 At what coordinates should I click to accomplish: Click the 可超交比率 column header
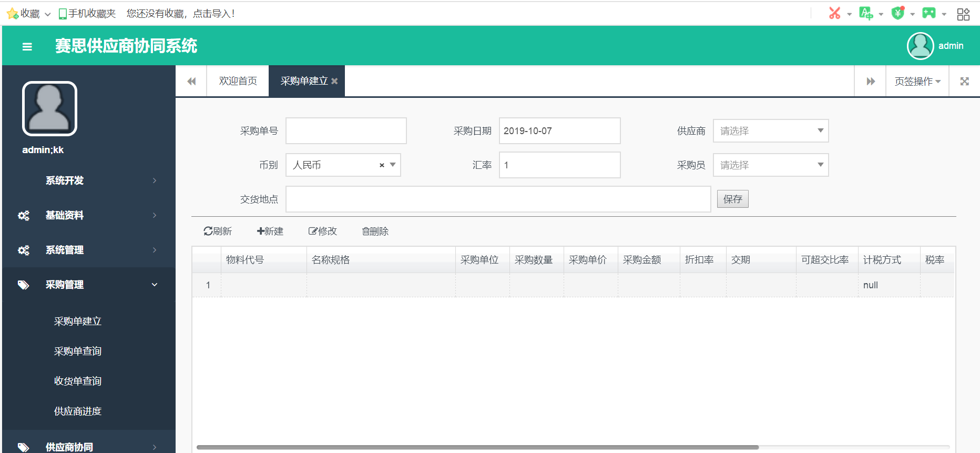(827, 260)
